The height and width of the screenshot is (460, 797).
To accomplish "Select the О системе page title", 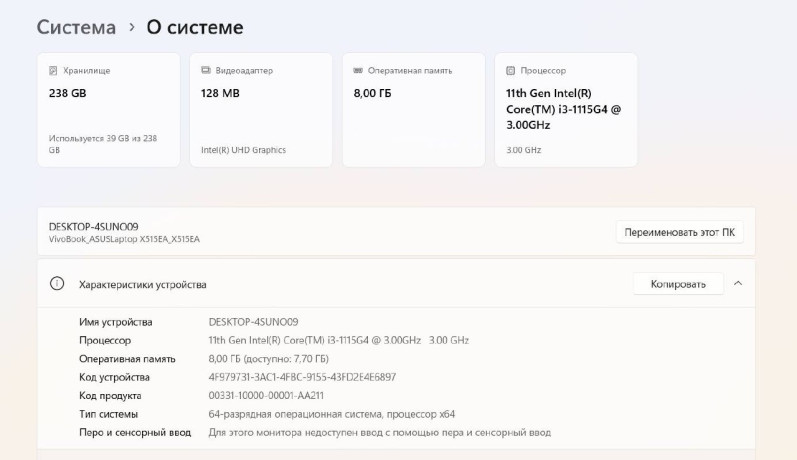I will tap(195, 28).
